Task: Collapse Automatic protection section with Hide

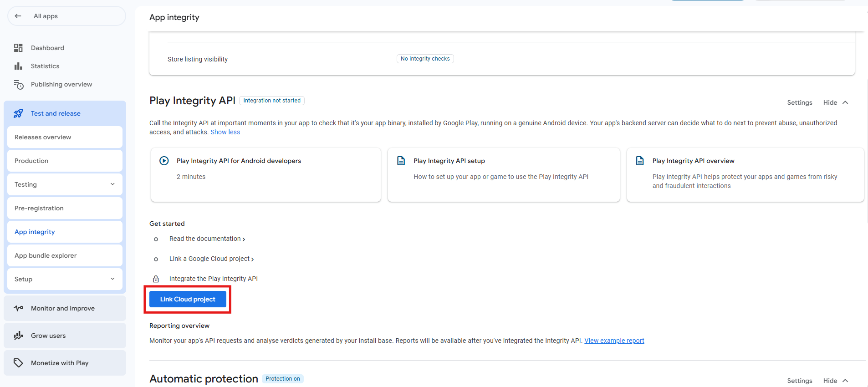Action: (x=835, y=381)
